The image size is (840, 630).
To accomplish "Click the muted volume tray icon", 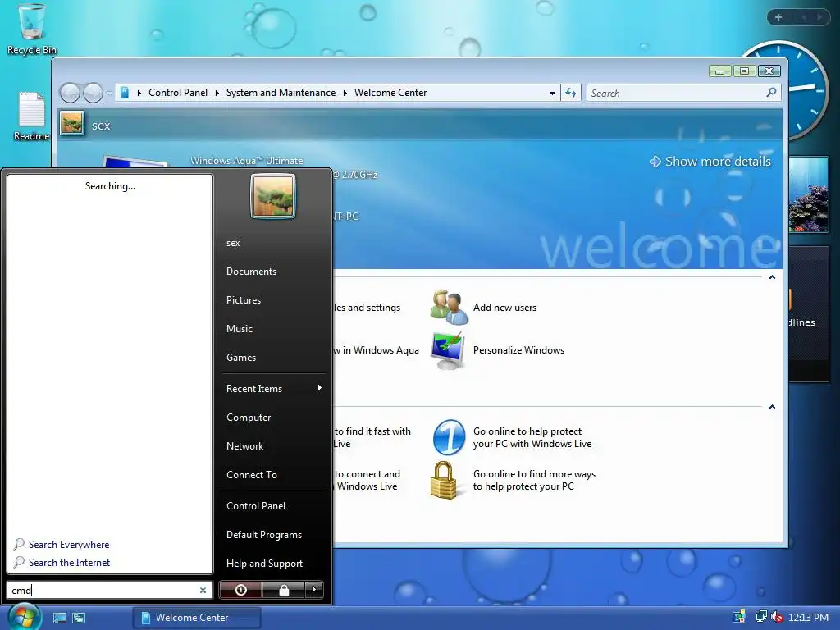I will tap(777, 617).
